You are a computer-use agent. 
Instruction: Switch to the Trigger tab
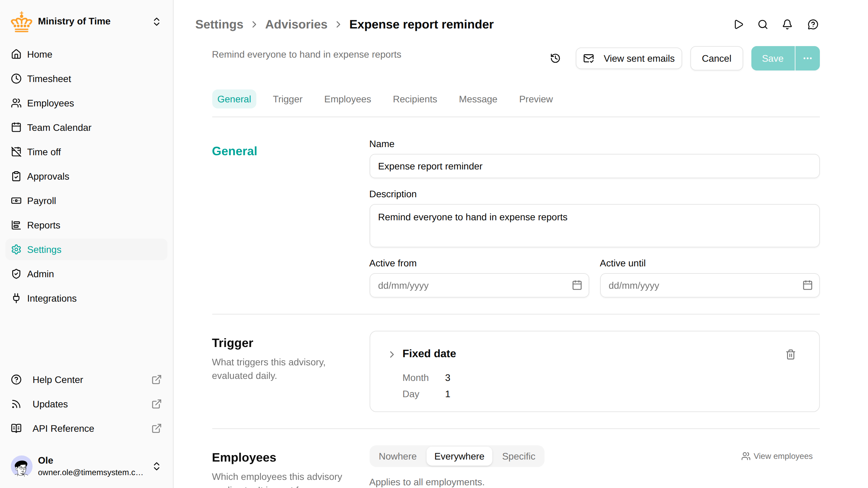point(288,99)
